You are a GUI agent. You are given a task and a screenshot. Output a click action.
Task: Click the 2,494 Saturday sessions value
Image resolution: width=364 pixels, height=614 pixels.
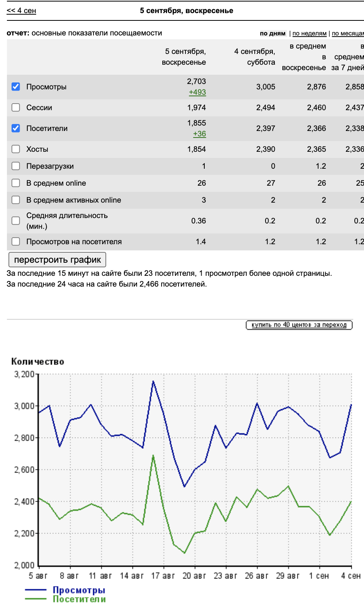pos(266,107)
